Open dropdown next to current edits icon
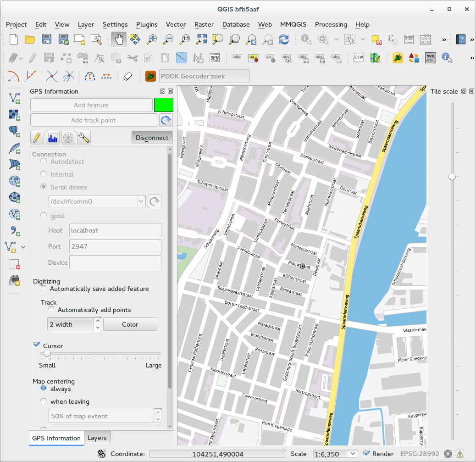 click(21, 58)
